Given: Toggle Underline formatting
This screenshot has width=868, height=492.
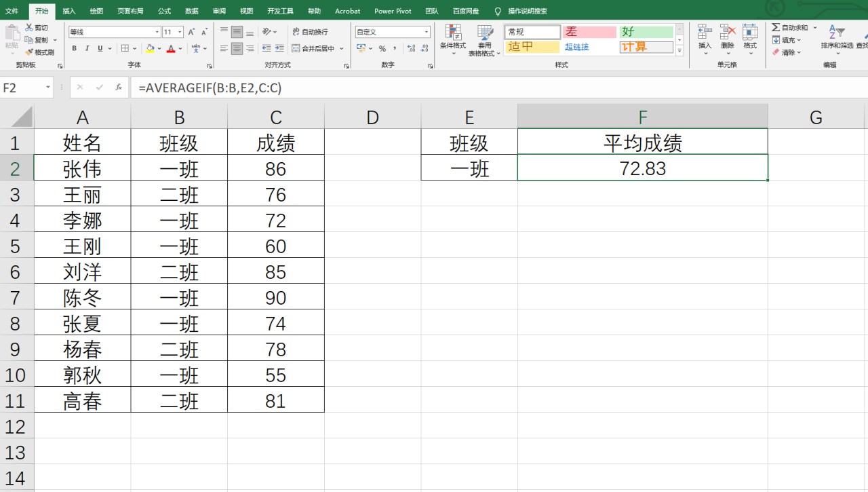Looking at the screenshot, I should pyautogui.click(x=100, y=48).
